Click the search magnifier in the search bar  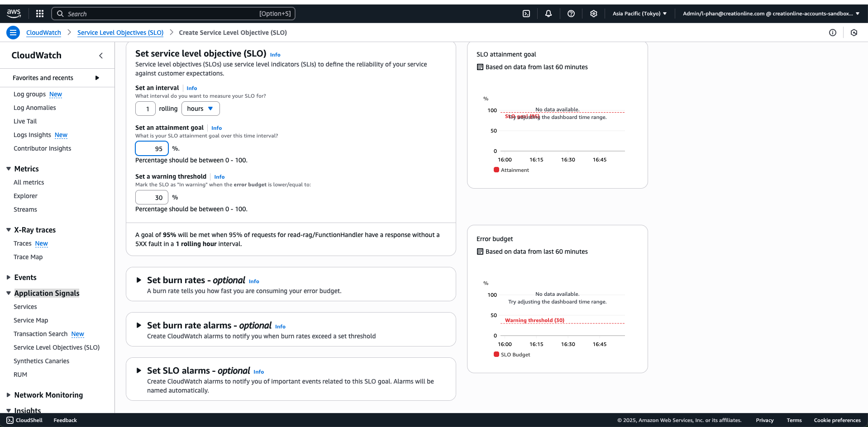pos(60,14)
